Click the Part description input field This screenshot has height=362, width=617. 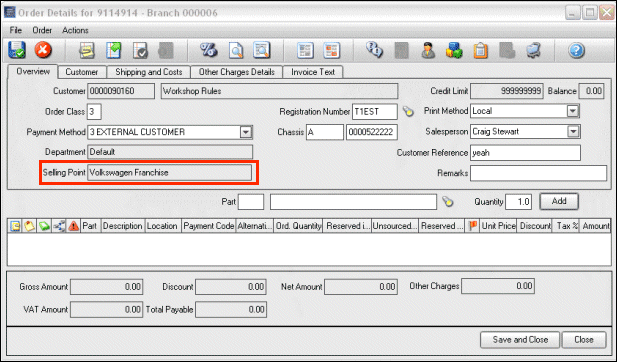(x=353, y=202)
